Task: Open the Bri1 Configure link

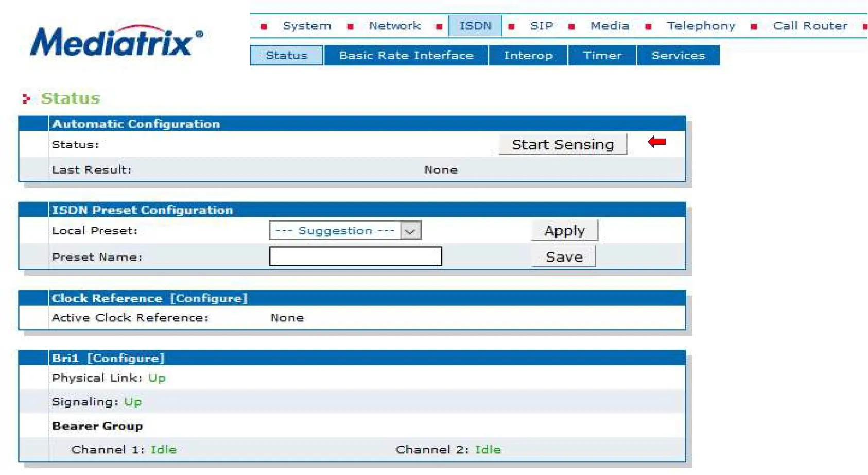Action: coord(126,358)
